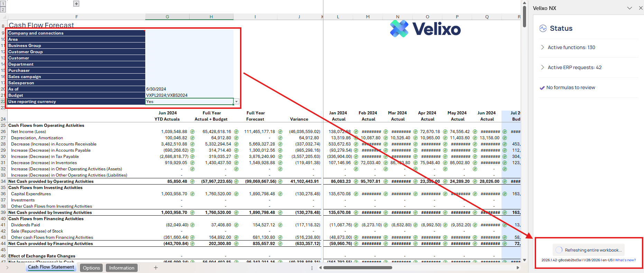
Task: Click the three-dot handle beside the horizontal scrollbar
Action: click(312, 268)
